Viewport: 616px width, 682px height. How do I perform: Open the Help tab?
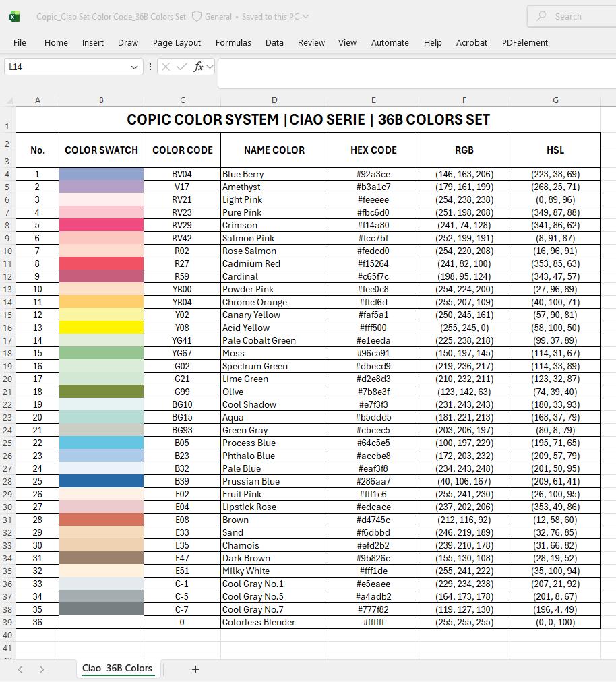[433, 42]
